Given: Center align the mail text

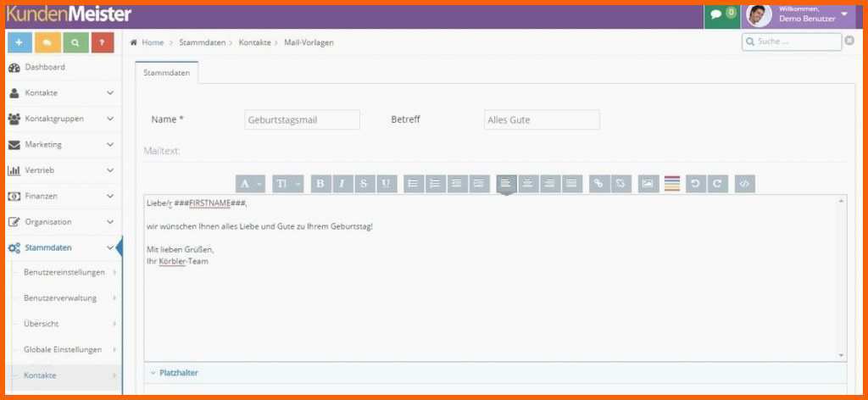Looking at the screenshot, I should pos(528,184).
